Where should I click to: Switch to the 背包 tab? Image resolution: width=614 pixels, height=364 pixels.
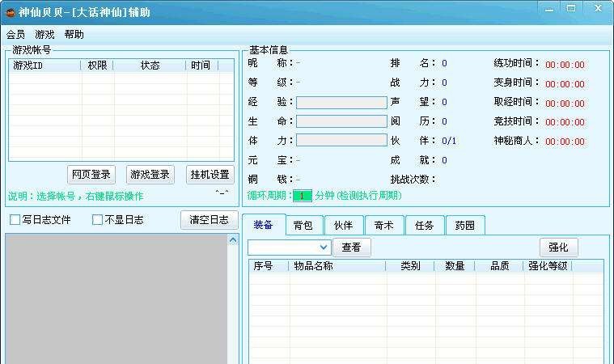tap(303, 226)
